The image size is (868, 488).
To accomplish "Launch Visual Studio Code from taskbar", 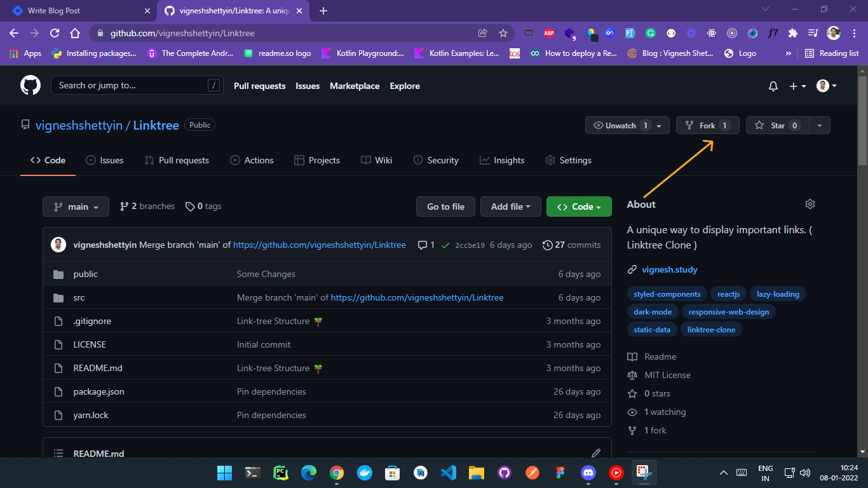I will 449,473.
